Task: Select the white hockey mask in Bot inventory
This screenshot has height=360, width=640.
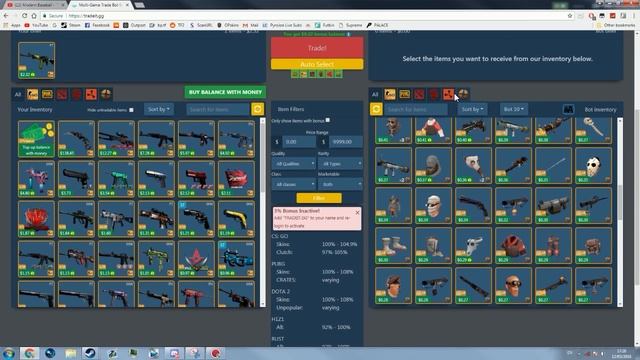Action: click(593, 166)
